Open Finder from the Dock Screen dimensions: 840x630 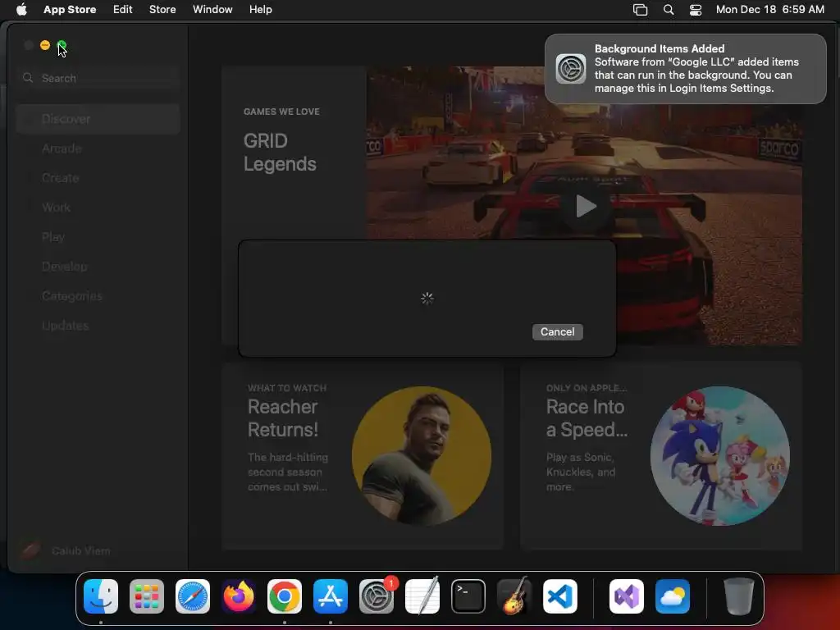click(101, 596)
